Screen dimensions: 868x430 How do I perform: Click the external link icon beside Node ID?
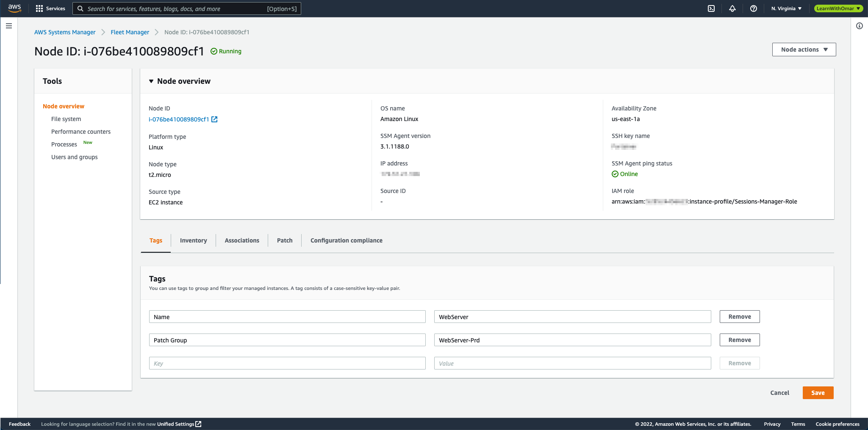point(214,119)
